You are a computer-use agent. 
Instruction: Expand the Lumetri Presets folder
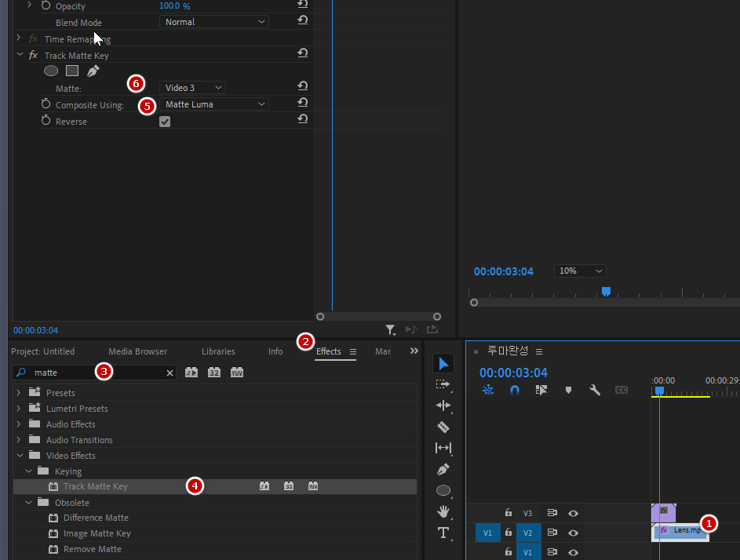click(19, 409)
